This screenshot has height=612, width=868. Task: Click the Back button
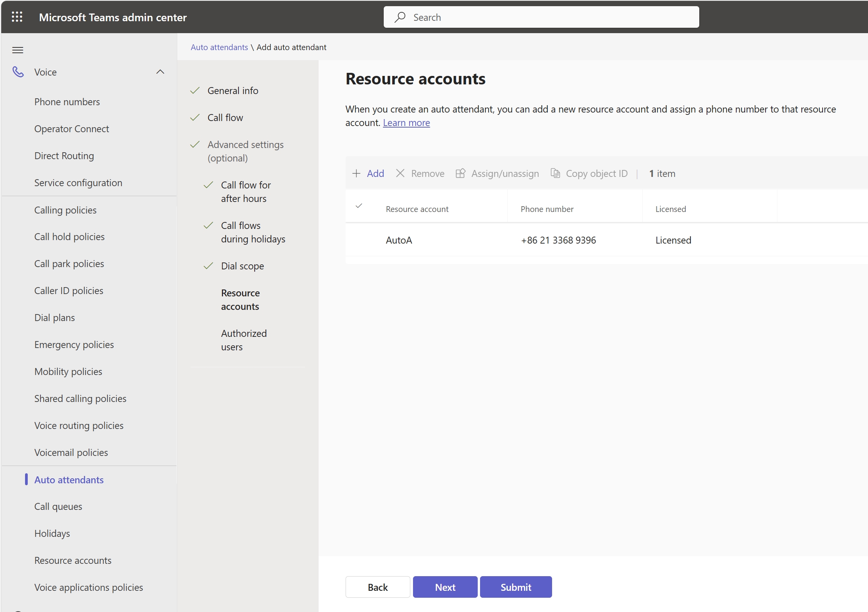pos(378,587)
